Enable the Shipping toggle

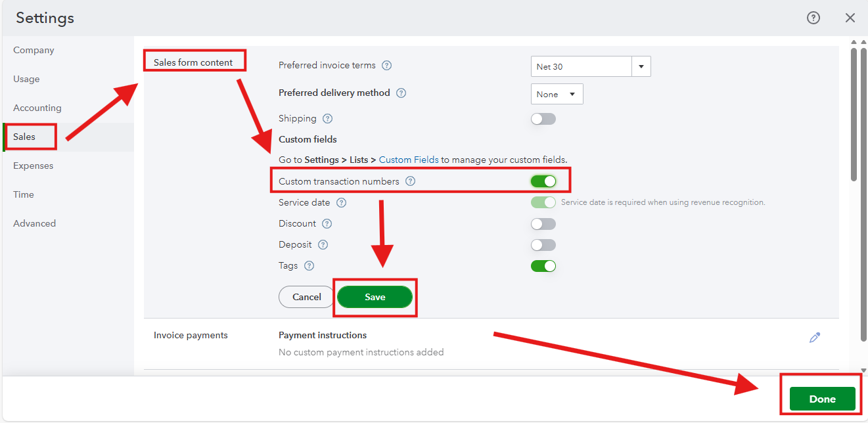[x=543, y=119]
